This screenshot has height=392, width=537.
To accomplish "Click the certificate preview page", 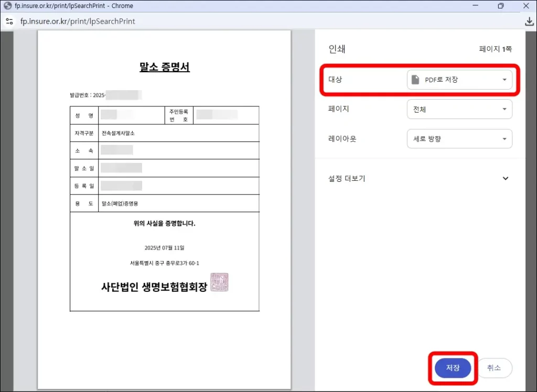I will pyautogui.click(x=164, y=210).
